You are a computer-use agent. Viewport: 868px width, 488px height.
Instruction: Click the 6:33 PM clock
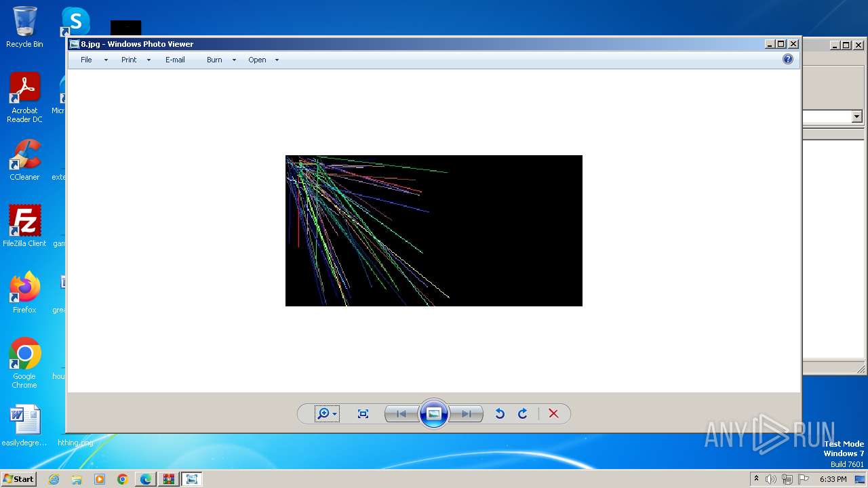pos(833,479)
